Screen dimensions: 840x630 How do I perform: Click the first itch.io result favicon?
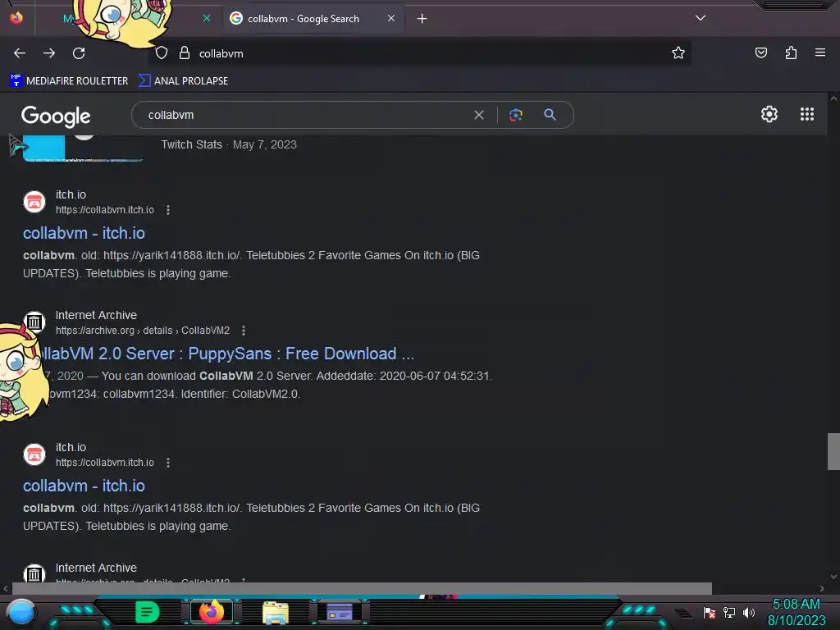tap(34, 202)
